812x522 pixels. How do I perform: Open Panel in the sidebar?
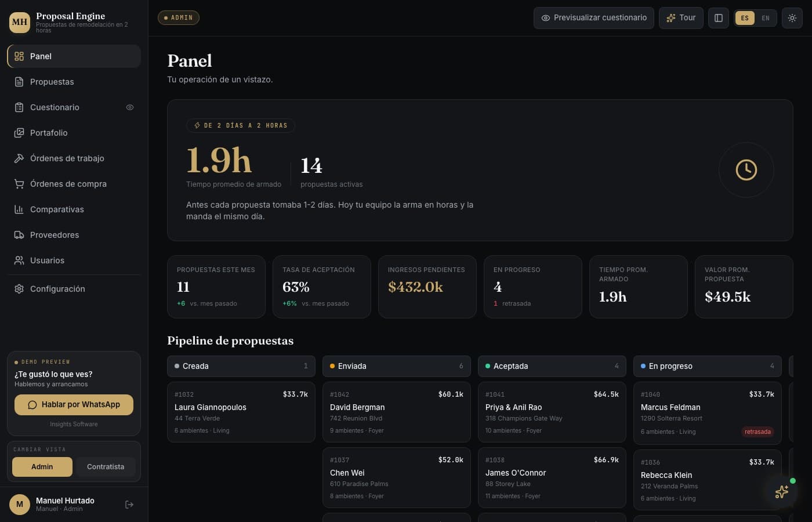[74, 56]
